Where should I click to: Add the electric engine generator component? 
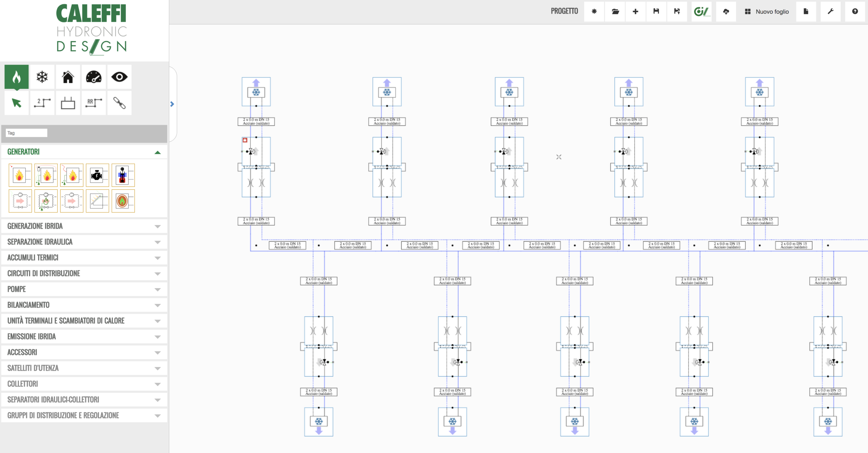click(x=97, y=175)
